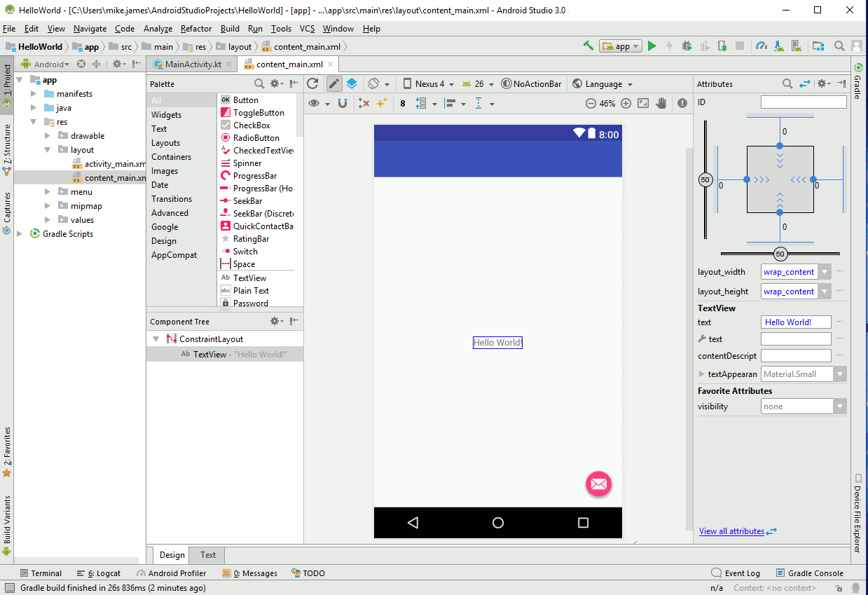
Task: Open the Navigate menu
Action: pyautogui.click(x=90, y=29)
